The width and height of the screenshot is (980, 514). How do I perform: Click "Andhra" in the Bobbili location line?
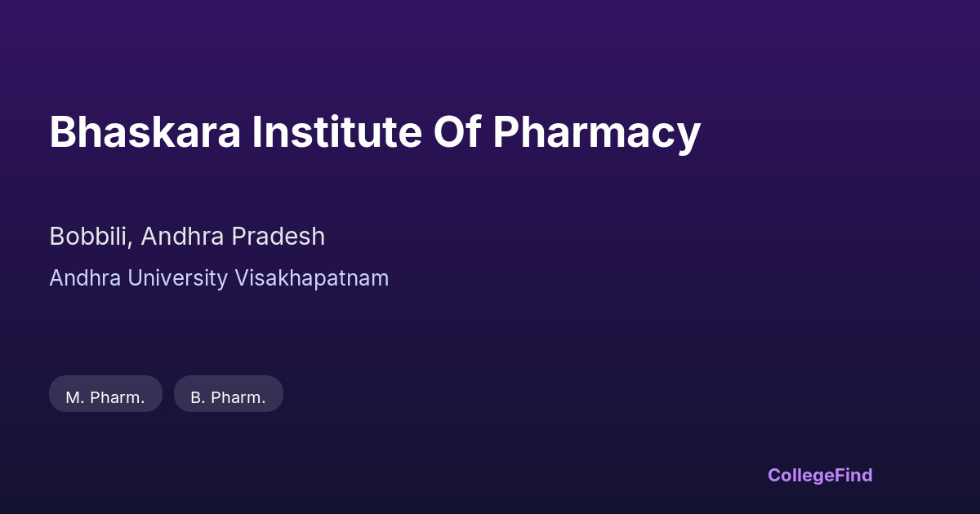pyautogui.click(x=182, y=237)
